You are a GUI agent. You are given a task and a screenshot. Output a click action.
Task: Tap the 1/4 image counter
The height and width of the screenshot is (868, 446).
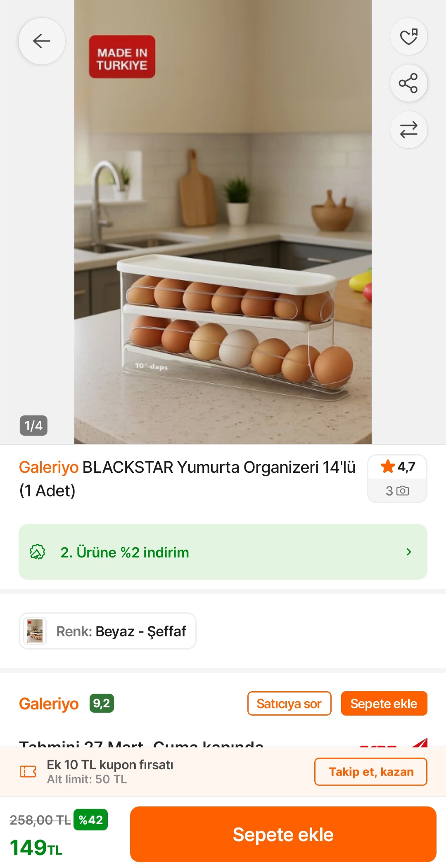(x=33, y=426)
